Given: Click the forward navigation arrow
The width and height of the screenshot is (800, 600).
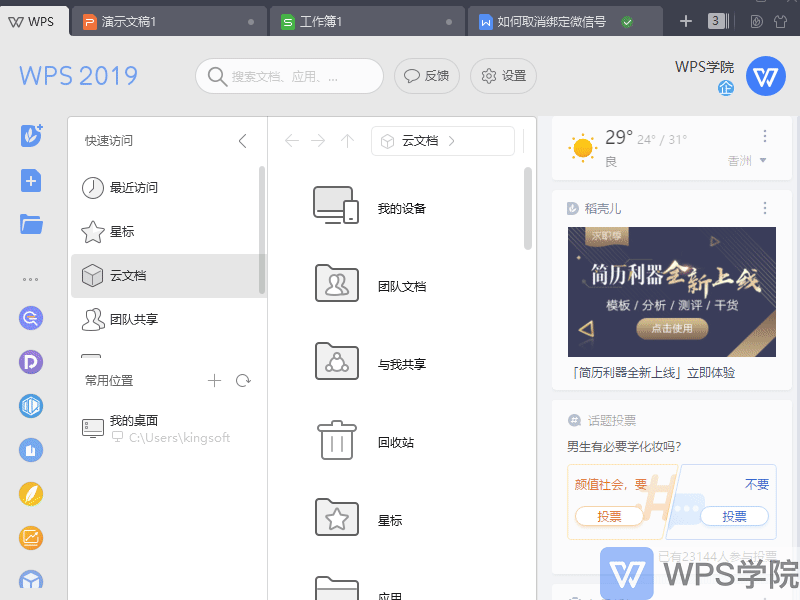Looking at the screenshot, I should [318, 140].
